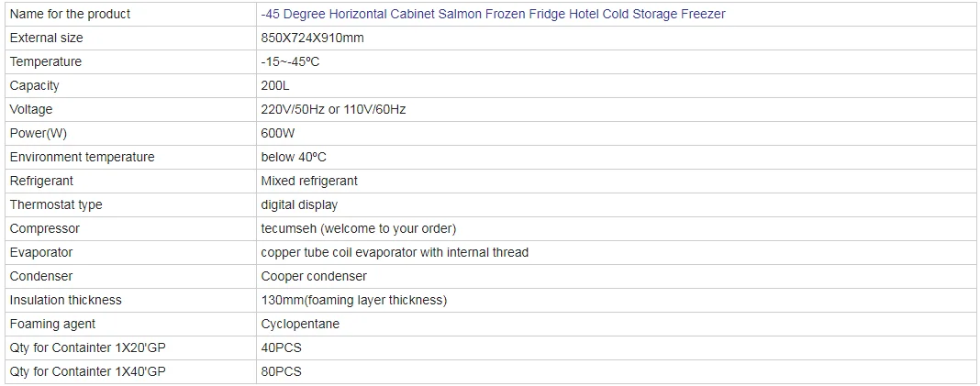Click the External size value 850X724X910mm
The image size is (980, 386).
point(314,38)
